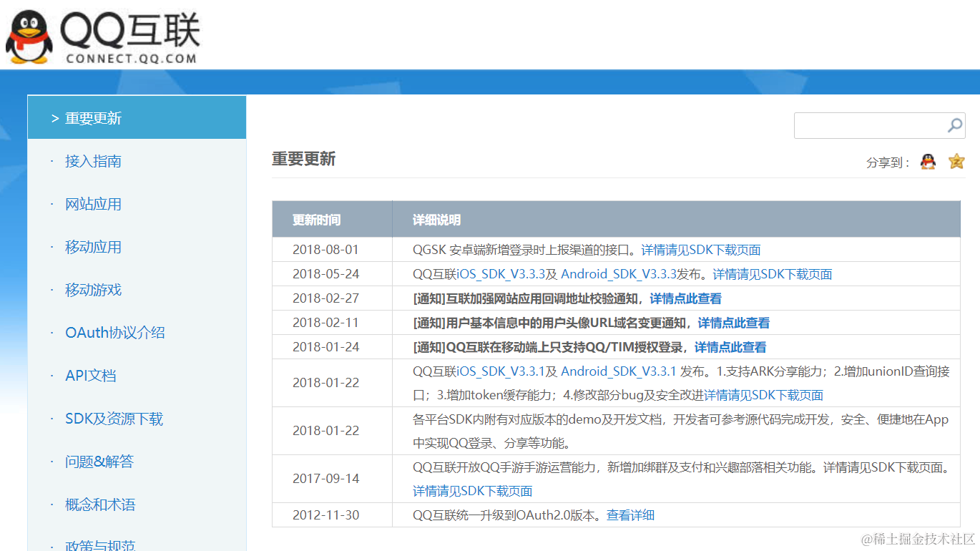980x551 pixels.
Task: Click the date 2012-11-30
Action: click(x=325, y=515)
